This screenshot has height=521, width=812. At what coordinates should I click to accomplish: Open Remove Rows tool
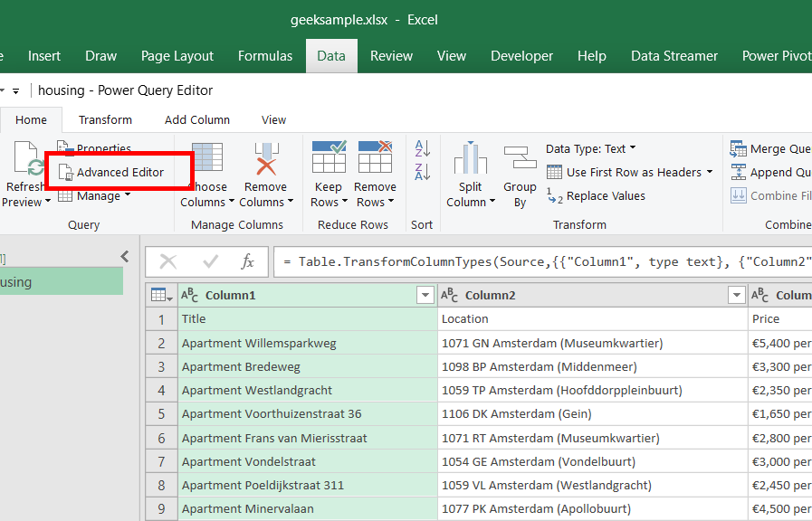[x=375, y=158]
